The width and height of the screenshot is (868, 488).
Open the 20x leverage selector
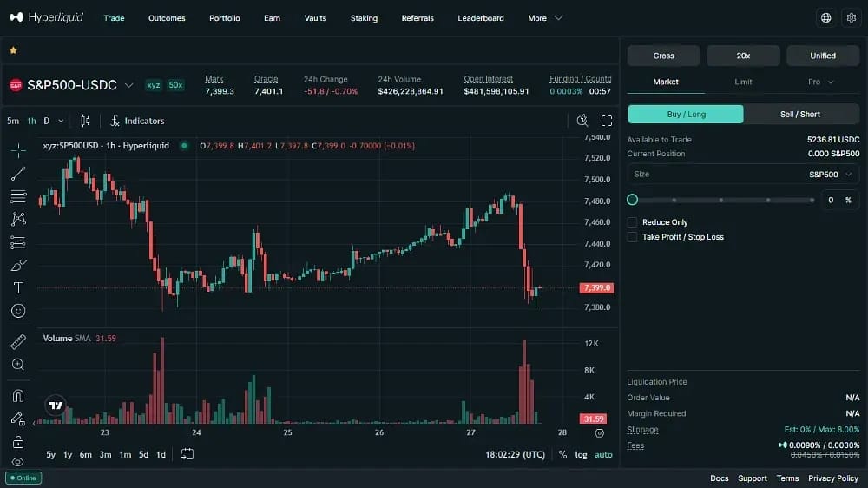coord(744,56)
